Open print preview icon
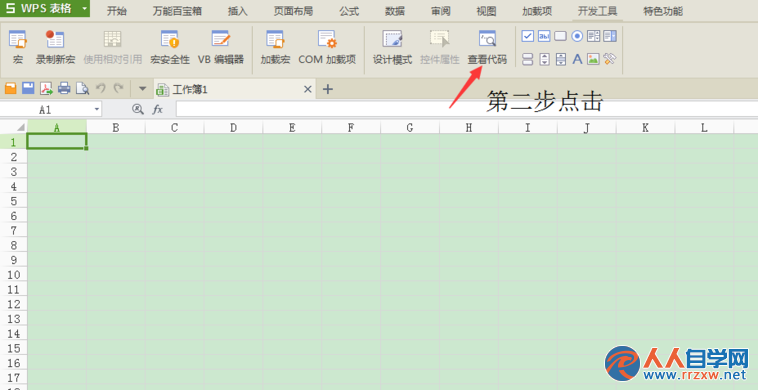The width and height of the screenshot is (758, 390). pyautogui.click(x=83, y=88)
